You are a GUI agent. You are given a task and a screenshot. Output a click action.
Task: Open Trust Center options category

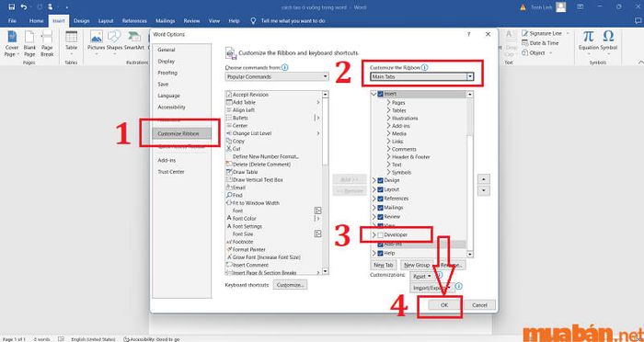click(x=181, y=172)
